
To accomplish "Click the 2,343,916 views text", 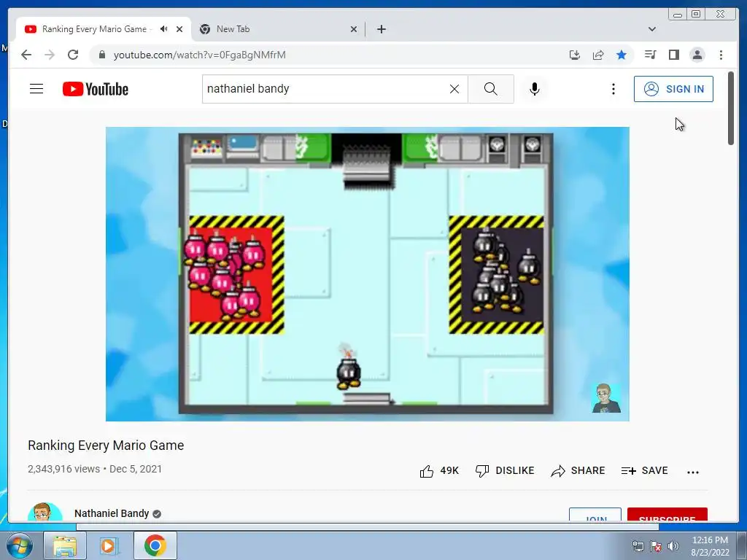I will (x=64, y=469).
